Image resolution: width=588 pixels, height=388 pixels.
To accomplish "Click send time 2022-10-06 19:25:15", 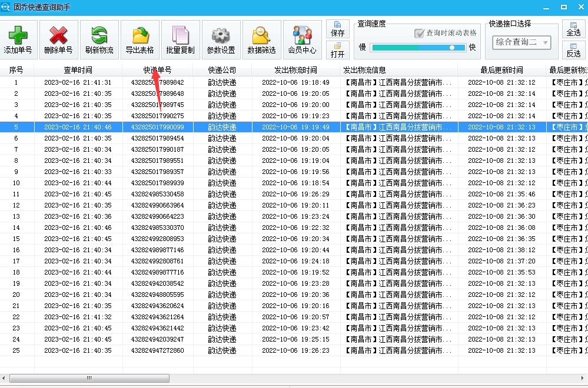I will point(296,339).
